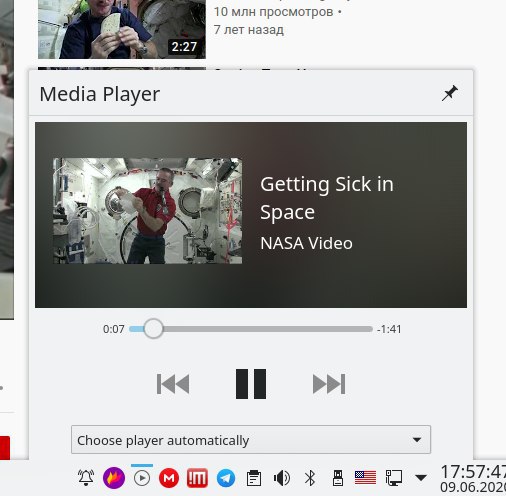
Task: Click the Getting Sick in Space album thumbnail
Action: click(x=148, y=211)
